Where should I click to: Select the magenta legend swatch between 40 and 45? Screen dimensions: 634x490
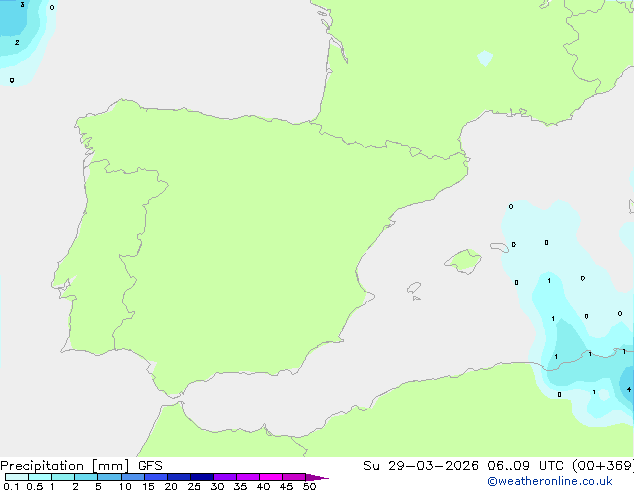point(271,477)
